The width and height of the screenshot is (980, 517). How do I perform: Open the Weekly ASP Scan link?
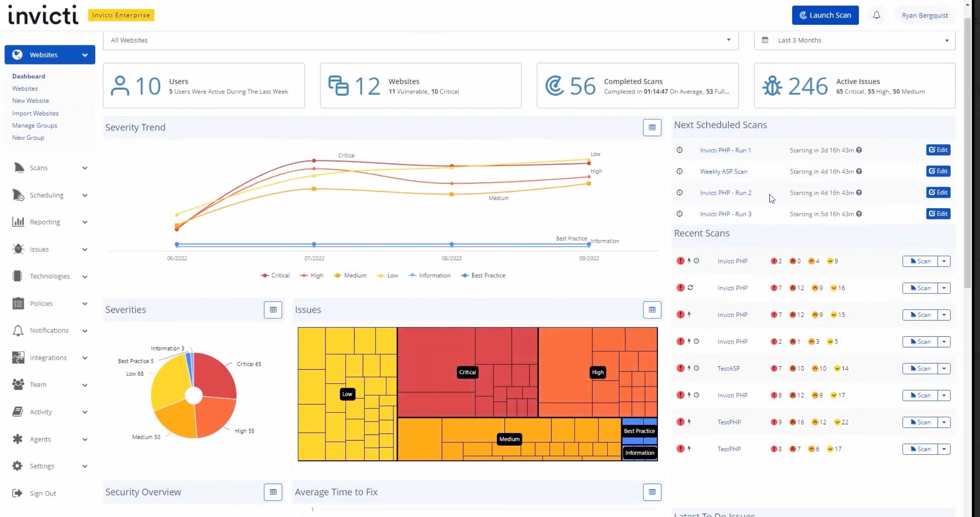pyautogui.click(x=723, y=171)
